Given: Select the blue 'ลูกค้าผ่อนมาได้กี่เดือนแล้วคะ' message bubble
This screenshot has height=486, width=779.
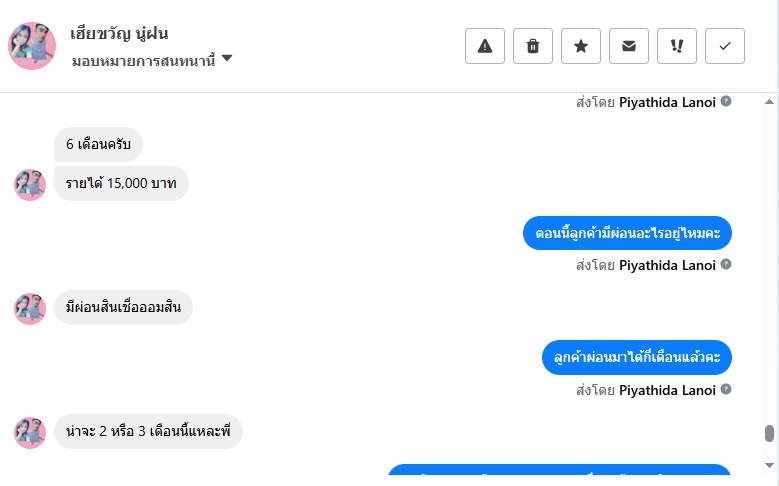Looking at the screenshot, I should click(637, 357).
